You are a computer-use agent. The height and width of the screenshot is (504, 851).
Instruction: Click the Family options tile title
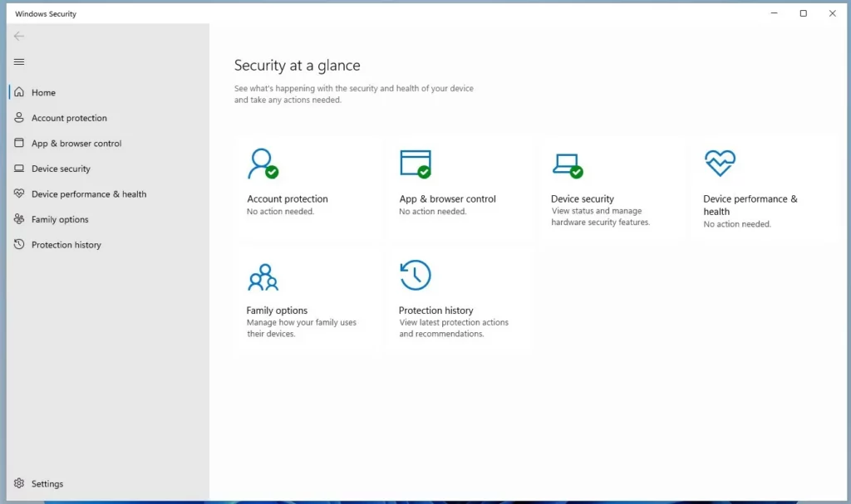point(277,311)
